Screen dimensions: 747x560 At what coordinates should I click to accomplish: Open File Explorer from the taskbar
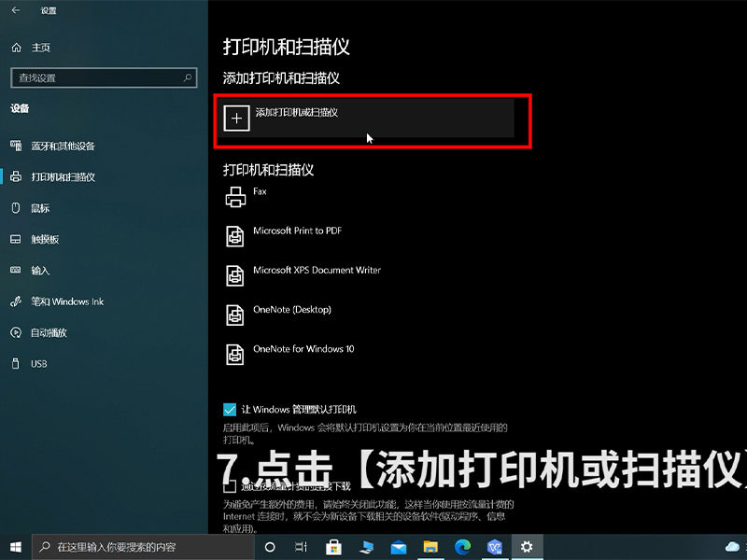click(x=430, y=548)
